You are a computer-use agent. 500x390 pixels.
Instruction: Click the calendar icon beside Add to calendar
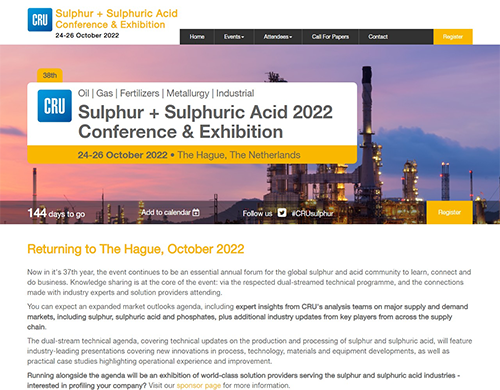pyautogui.click(x=196, y=212)
